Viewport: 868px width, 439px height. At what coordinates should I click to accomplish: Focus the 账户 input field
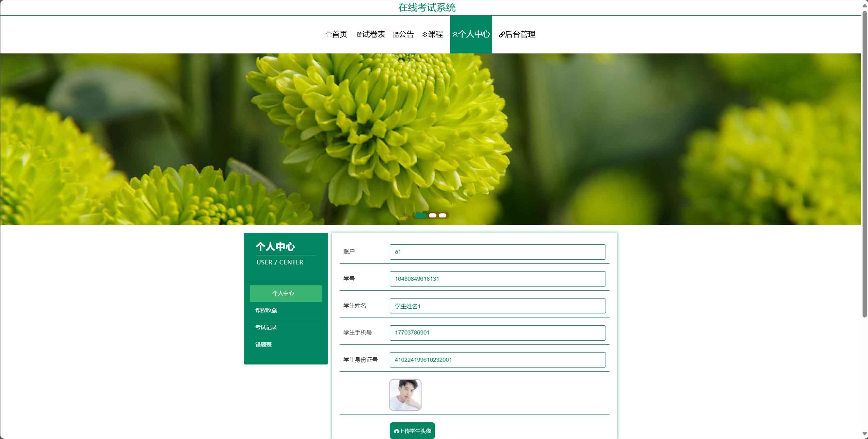(498, 252)
